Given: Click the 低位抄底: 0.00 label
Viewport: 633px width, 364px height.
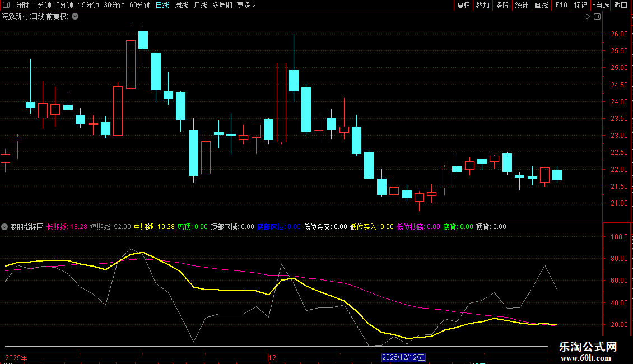Looking at the screenshot, I should (418, 227).
